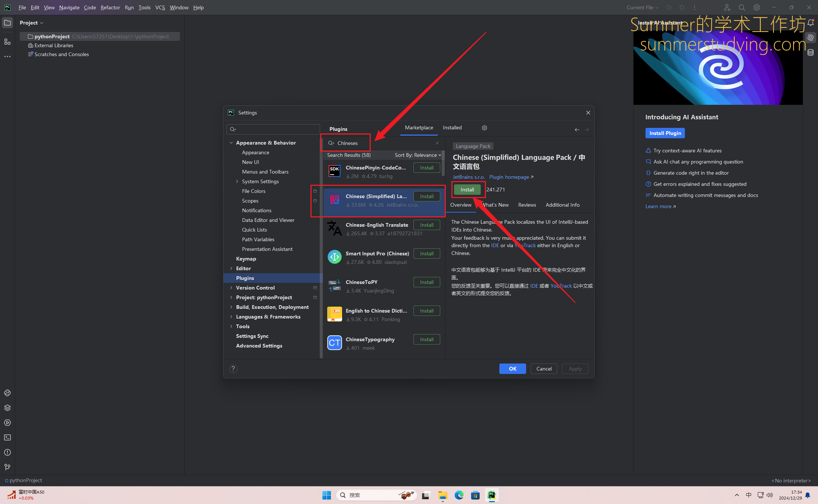Open the Reviews tab
The image size is (818, 504).
point(527,205)
